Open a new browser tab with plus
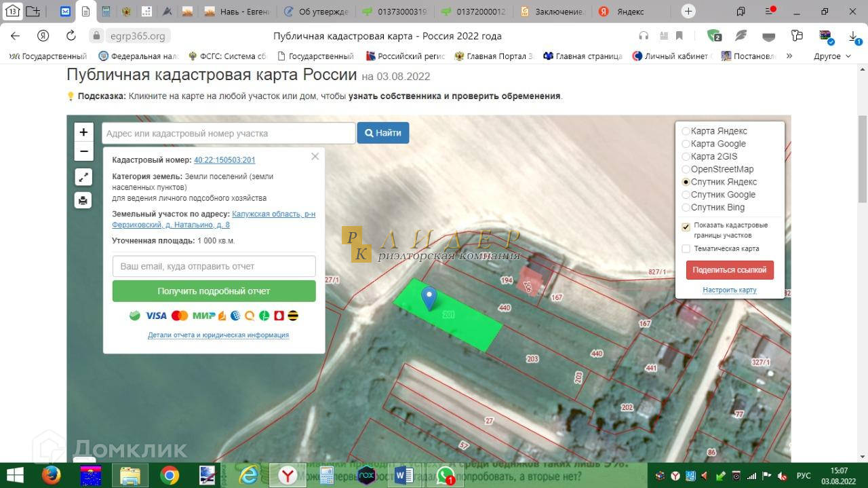 pyautogui.click(x=688, y=12)
